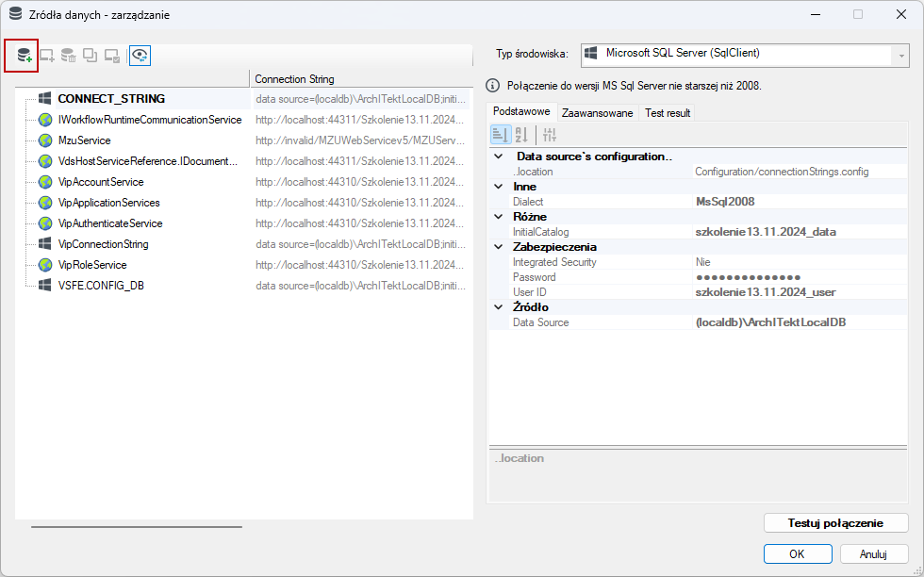
Task: Click the add new data source icon
Action: click(x=24, y=56)
